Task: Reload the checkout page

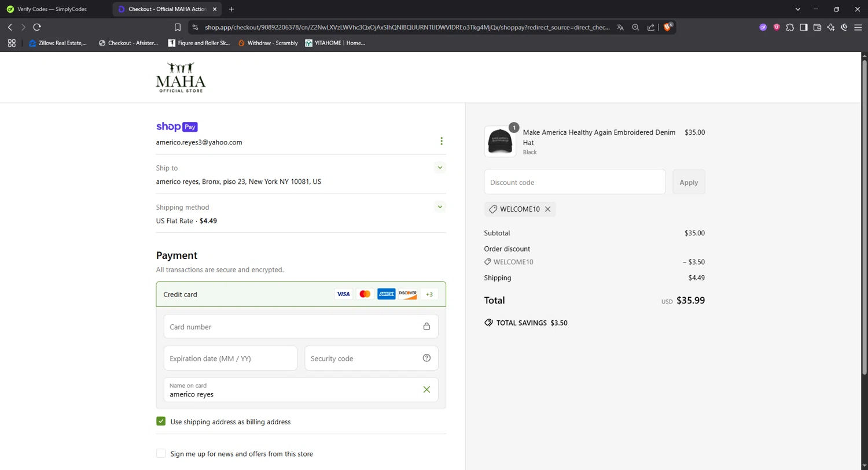Action: click(x=37, y=27)
